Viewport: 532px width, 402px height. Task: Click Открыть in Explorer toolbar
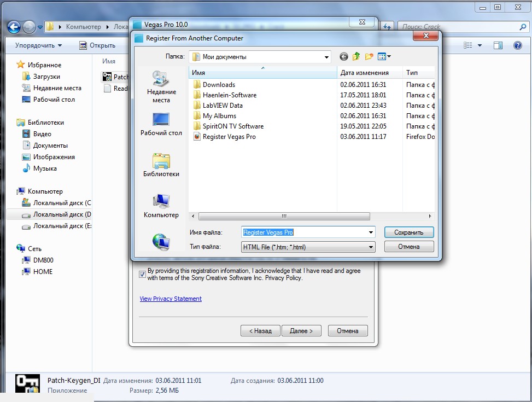97,45
